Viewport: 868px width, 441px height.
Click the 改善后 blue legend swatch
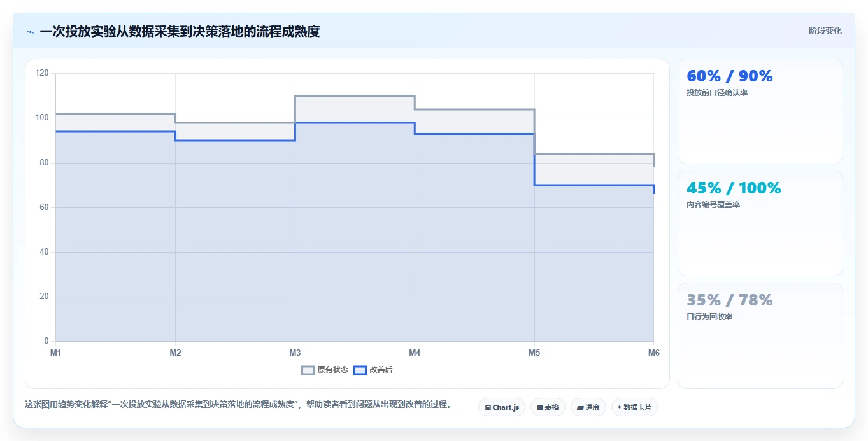(360, 370)
